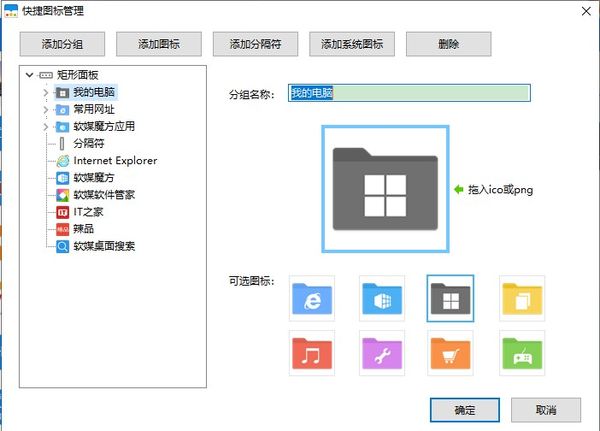Expand the 软媒魔方应用 group

coord(46,126)
